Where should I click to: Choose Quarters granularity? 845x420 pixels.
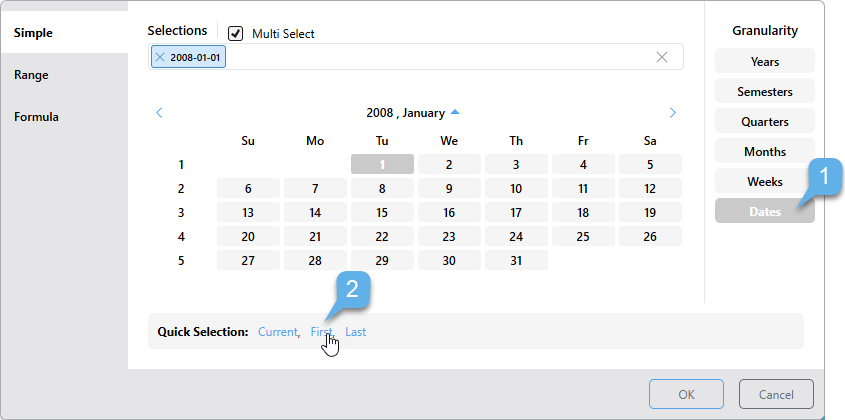click(764, 122)
